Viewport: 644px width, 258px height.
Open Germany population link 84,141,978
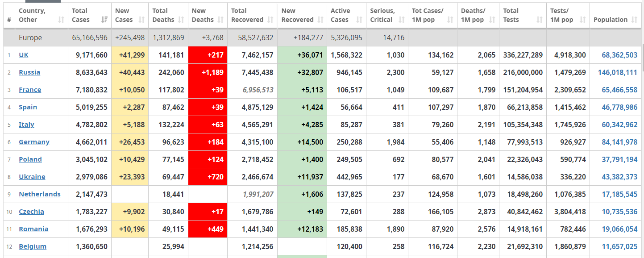619,142
